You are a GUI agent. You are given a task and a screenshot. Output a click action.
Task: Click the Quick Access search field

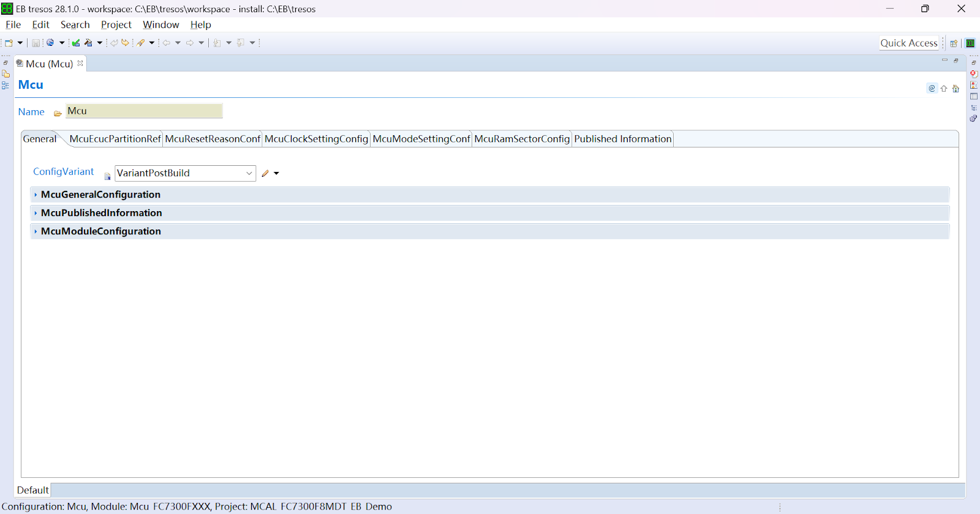tap(909, 43)
